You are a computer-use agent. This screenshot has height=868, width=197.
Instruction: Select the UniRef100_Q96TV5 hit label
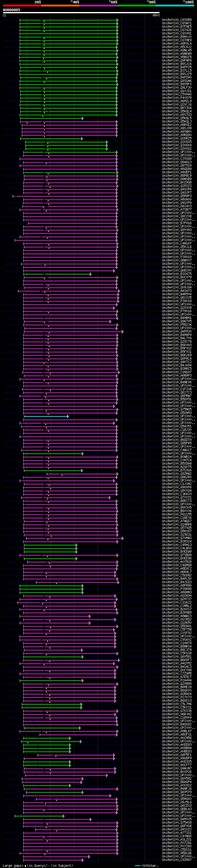[x=177, y=321]
